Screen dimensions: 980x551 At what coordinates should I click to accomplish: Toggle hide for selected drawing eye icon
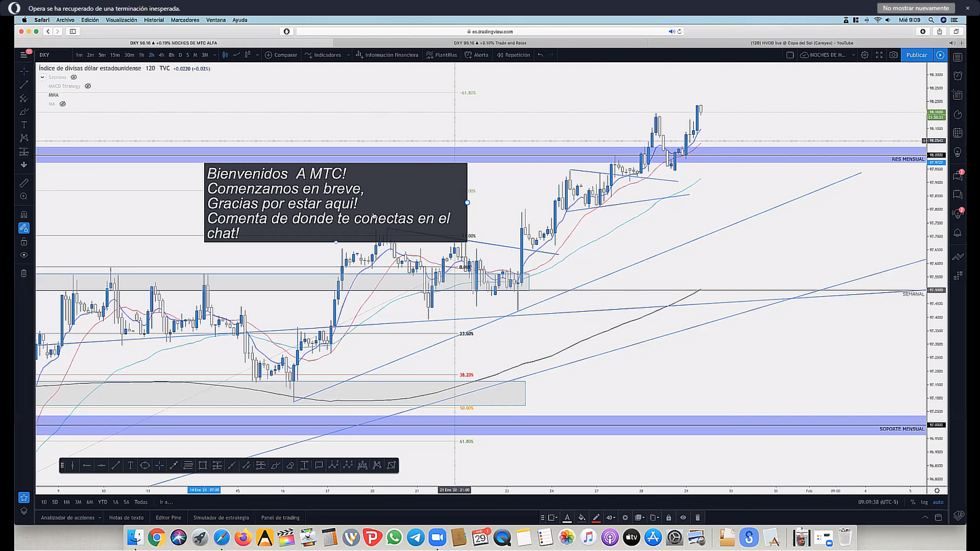click(x=683, y=518)
